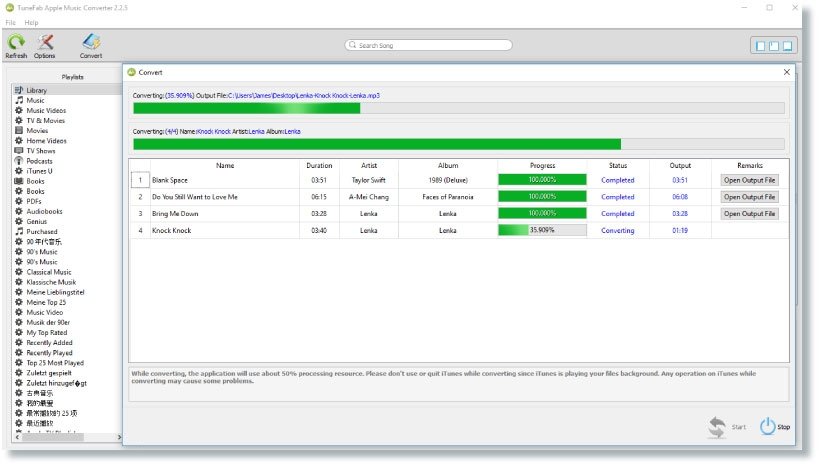
Task: Select the Audiobooks playlist
Action: 44,212
